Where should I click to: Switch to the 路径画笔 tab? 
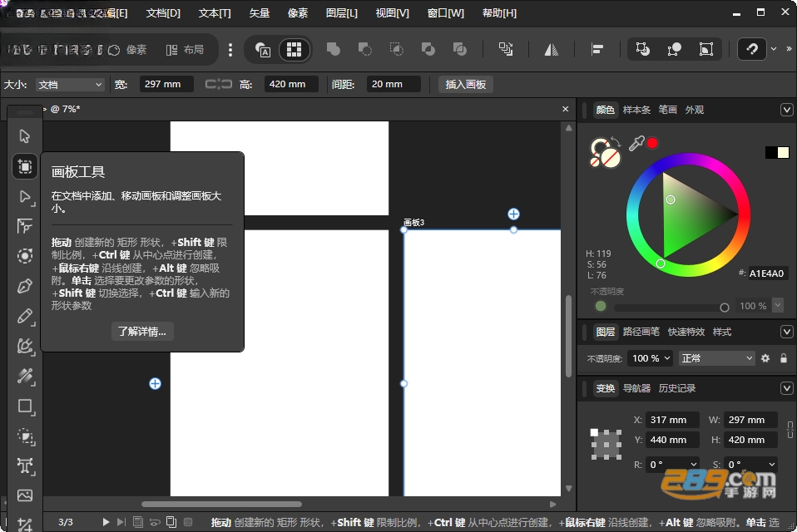(x=641, y=332)
